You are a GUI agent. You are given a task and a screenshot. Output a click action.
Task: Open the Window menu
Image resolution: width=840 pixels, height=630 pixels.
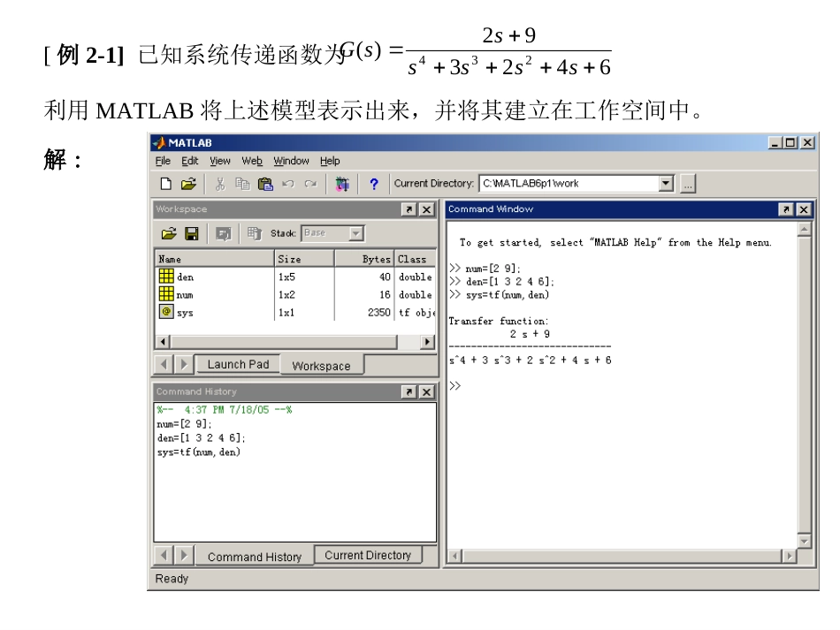[291, 161]
